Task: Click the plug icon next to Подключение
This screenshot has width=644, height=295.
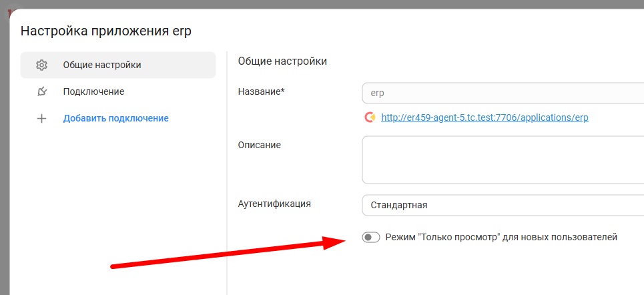Action: click(41, 91)
